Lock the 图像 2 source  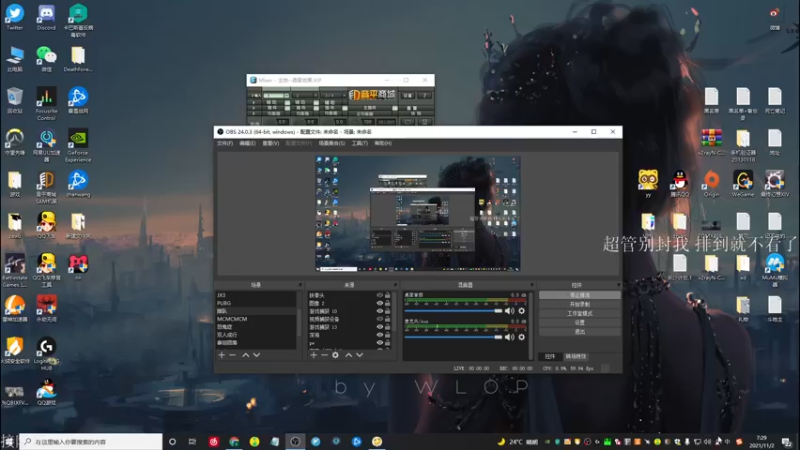388,303
